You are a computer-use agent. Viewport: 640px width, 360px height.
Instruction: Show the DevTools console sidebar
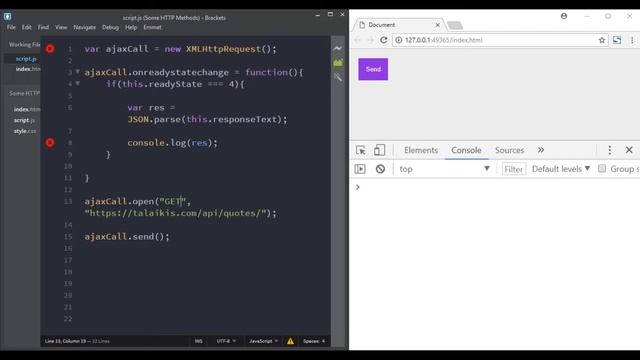click(x=360, y=169)
